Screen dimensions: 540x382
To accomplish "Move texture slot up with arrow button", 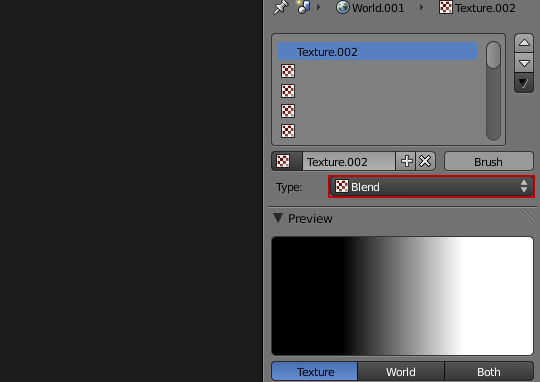I will [524, 43].
